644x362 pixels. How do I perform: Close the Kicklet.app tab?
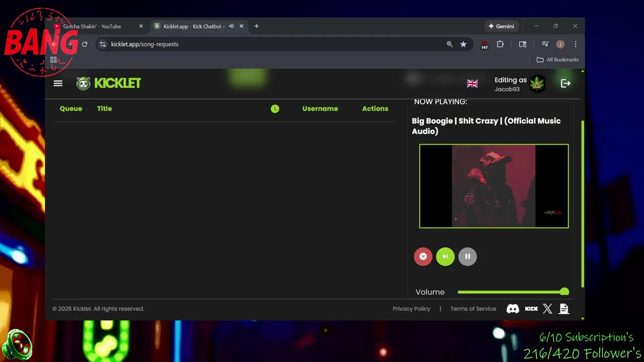point(242,26)
